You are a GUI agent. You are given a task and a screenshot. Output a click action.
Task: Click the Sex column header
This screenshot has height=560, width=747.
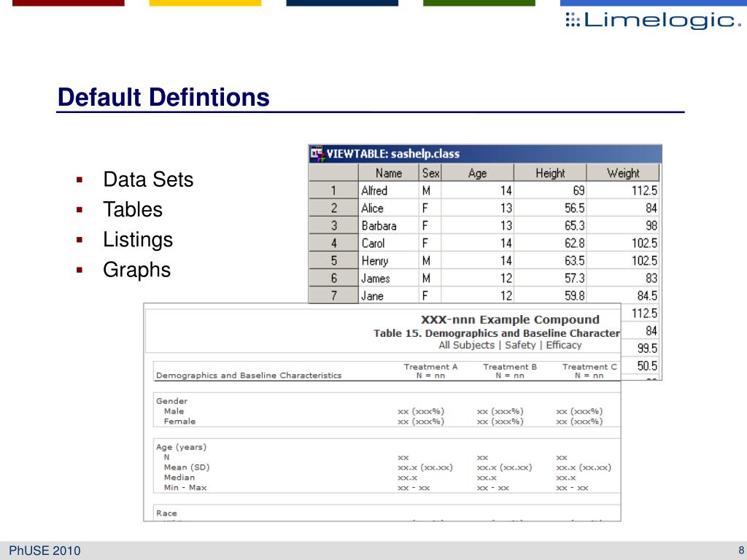point(430,173)
